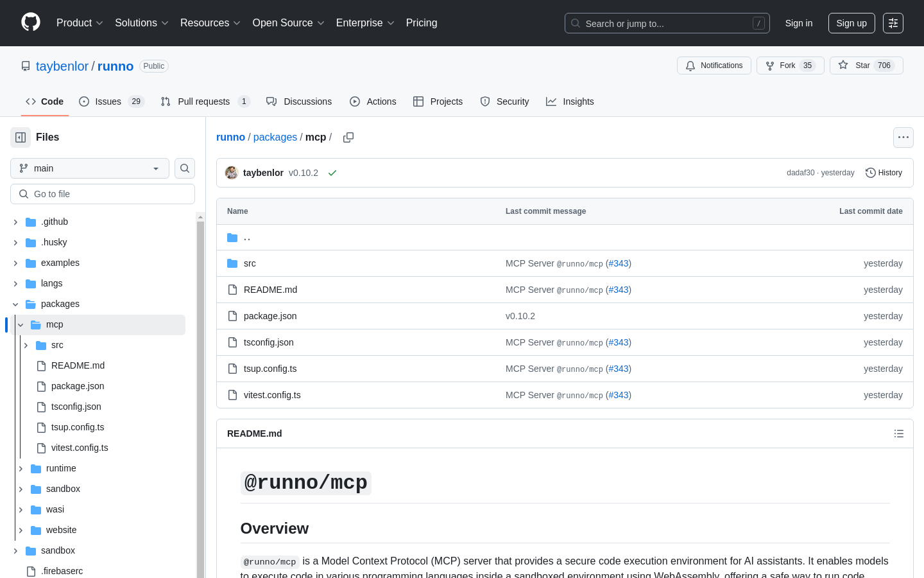This screenshot has height=578, width=924.
Task: Open package.json in file list
Action: [270, 316]
